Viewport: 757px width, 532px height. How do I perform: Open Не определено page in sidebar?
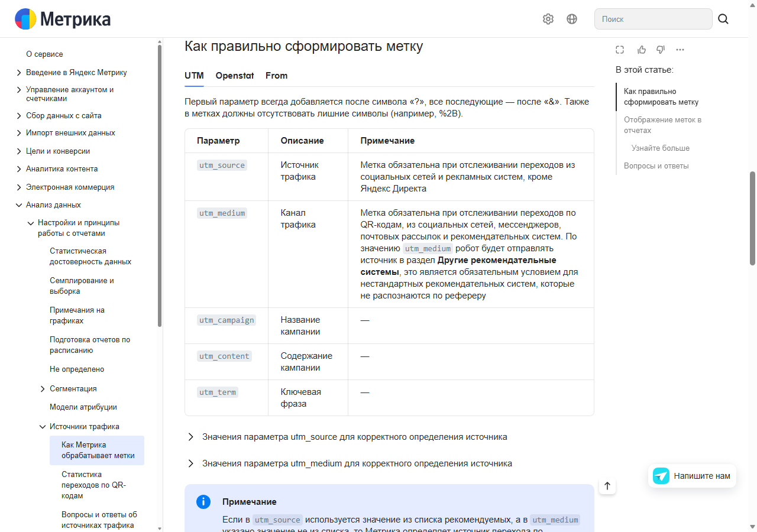coord(77,369)
